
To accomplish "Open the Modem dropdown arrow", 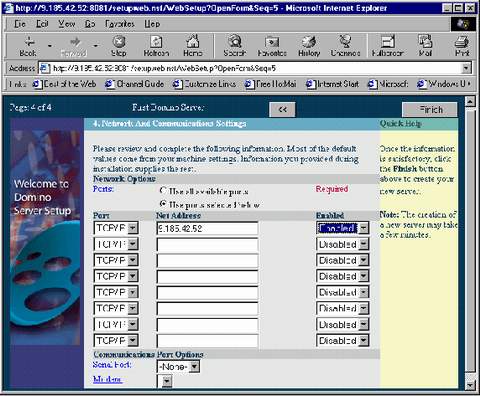I will pos(167,381).
